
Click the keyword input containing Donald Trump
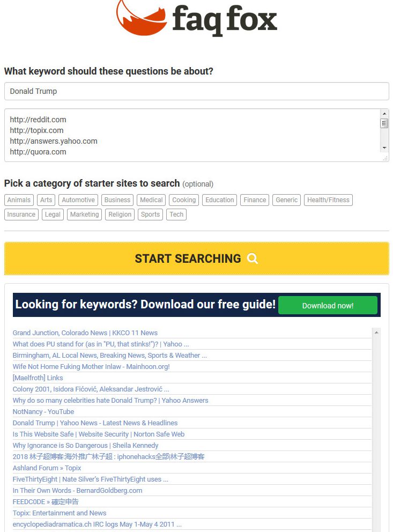tap(197, 91)
